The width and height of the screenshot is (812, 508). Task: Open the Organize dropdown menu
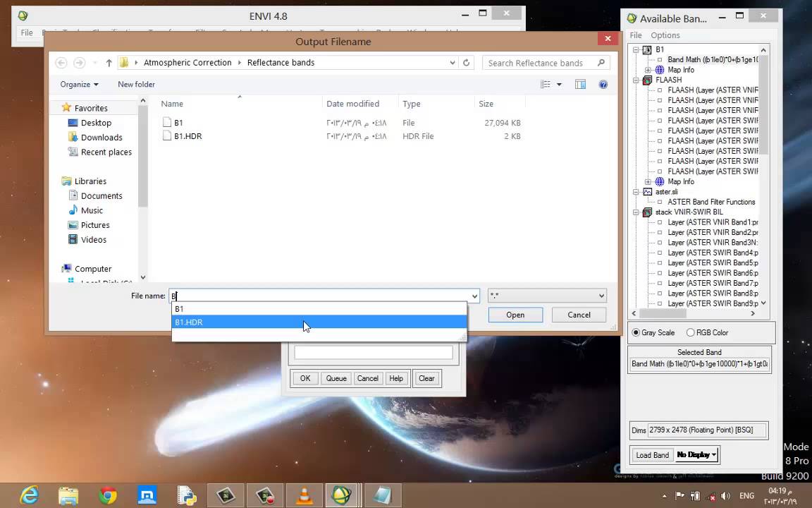pos(79,84)
